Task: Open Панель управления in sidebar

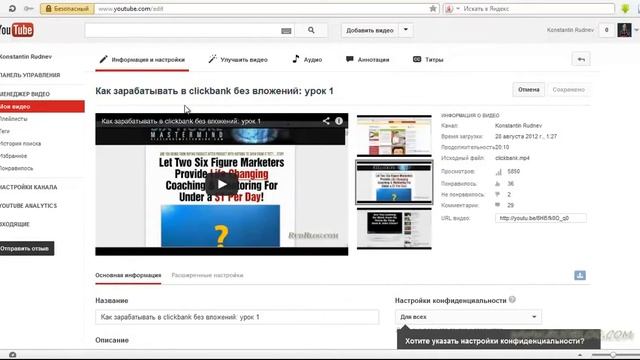Action: (x=30, y=75)
